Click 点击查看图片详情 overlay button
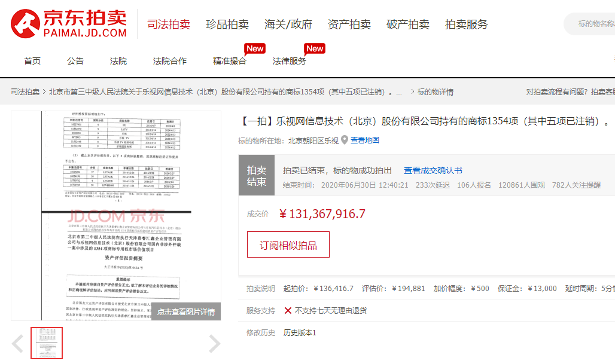Image resolution: width=615 pixels, height=364 pixels. pyautogui.click(x=186, y=311)
